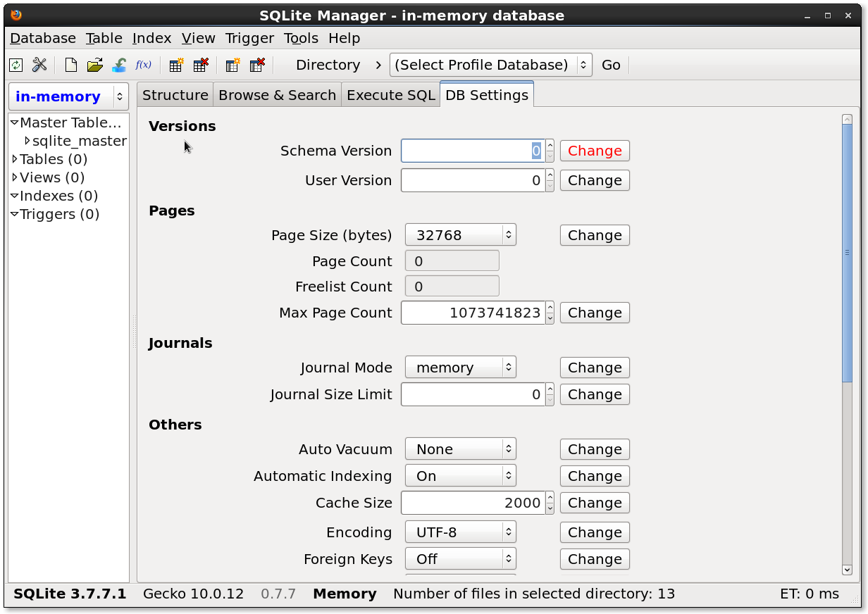Viewport: 868px width, 614px height.
Task: Open the Database menu
Action: point(43,38)
